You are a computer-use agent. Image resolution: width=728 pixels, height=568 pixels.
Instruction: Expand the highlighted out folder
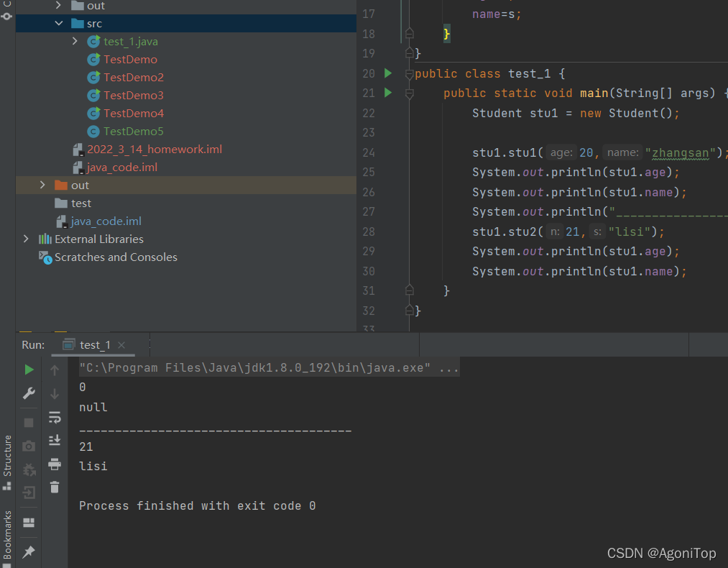click(42, 185)
